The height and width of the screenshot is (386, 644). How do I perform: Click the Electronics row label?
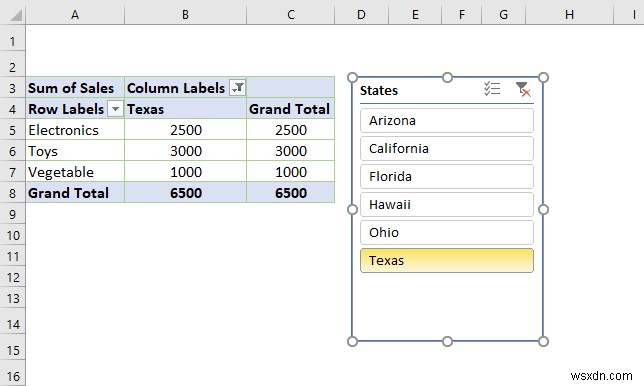(75, 130)
